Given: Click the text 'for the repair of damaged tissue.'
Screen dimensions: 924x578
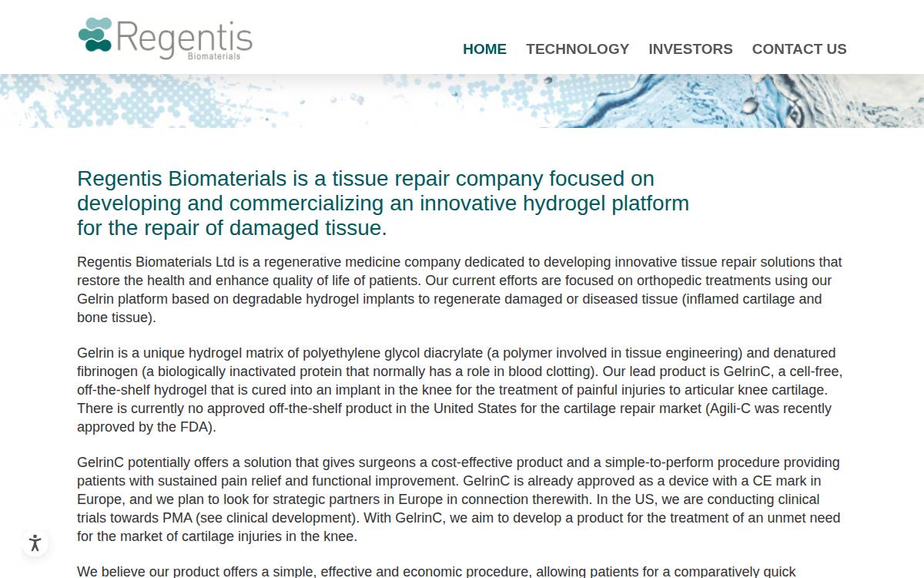Looking at the screenshot, I should (x=232, y=228).
